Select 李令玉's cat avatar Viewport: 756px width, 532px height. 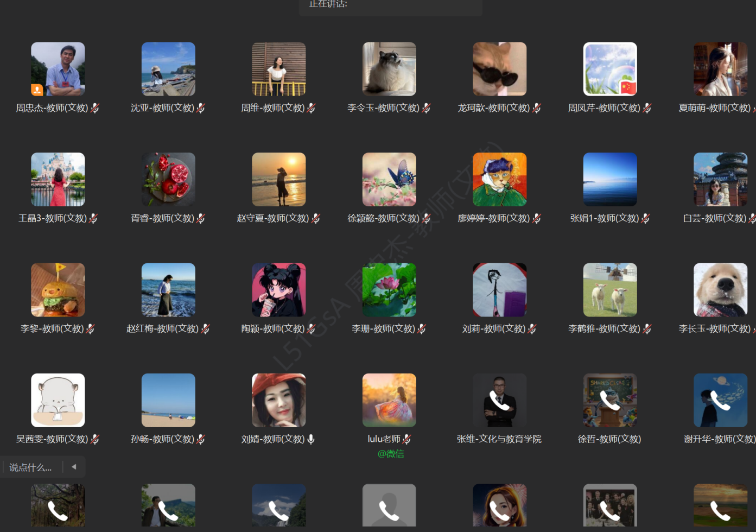click(389, 69)
